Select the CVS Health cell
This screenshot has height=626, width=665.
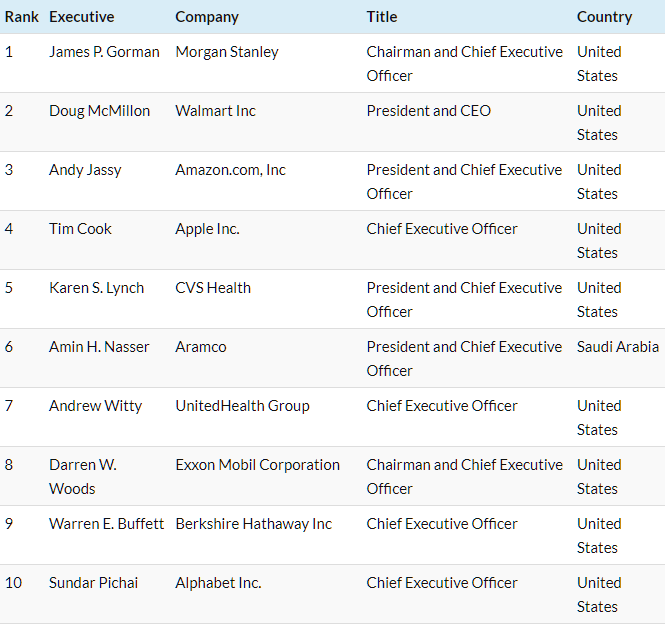pyautogui.click(x=213, y=288)
